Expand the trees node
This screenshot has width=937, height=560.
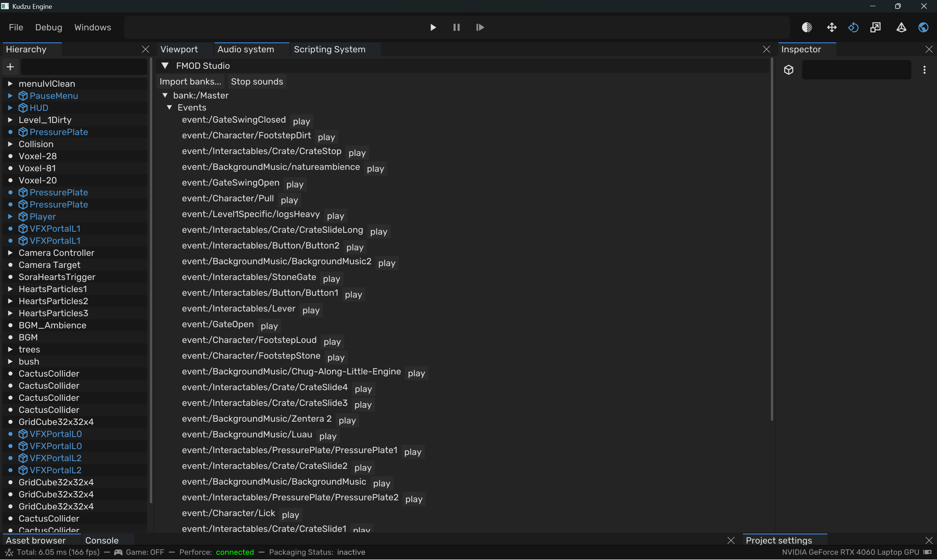pos(10,350)
